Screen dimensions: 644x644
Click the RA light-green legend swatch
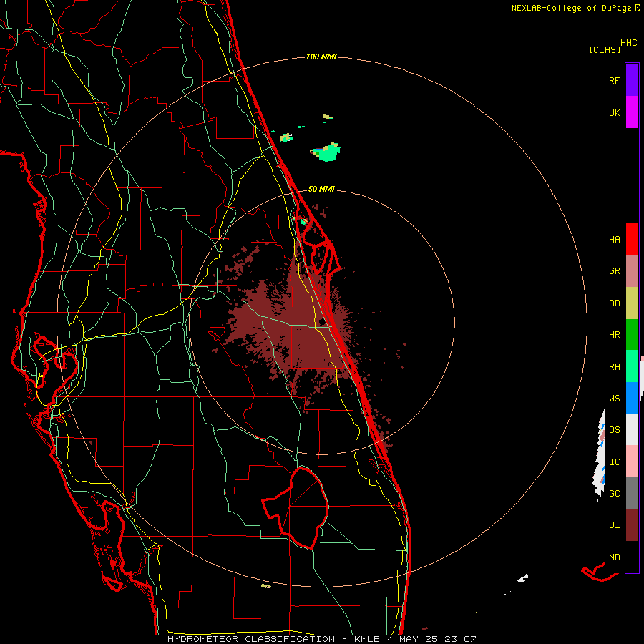[632, 366]
